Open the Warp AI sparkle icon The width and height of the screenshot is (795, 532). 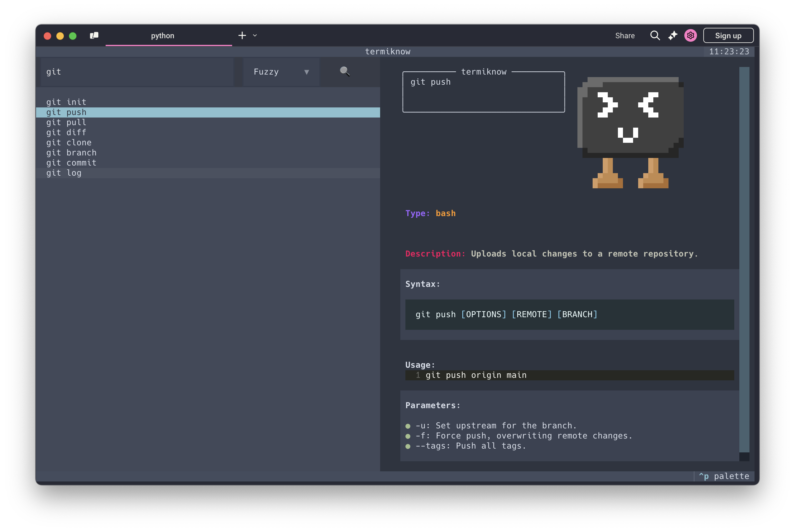(672, 36)
